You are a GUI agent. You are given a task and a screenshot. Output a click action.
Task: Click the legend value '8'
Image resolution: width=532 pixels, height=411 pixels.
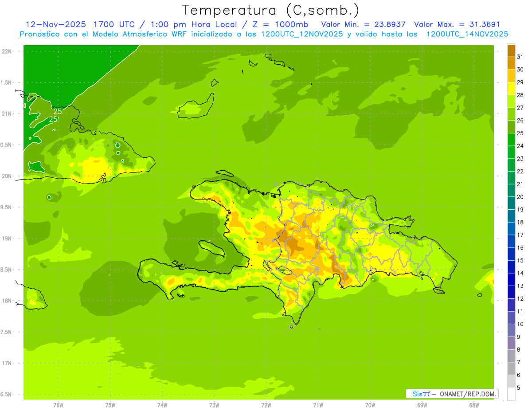[519, 349]
